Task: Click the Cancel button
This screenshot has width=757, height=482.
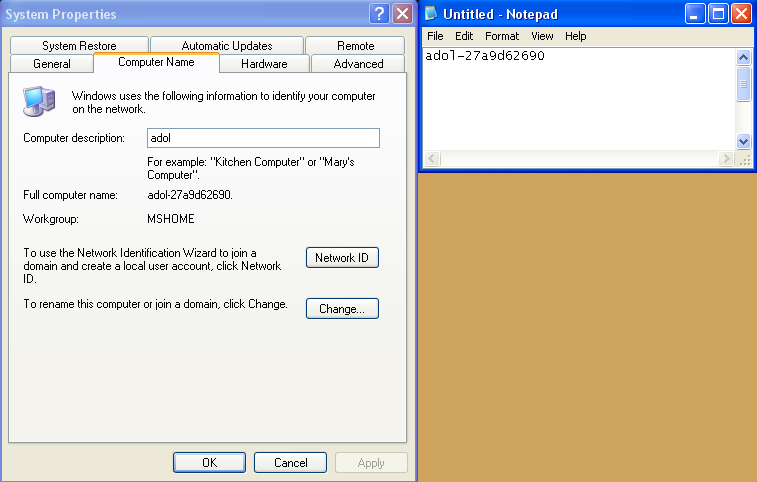Action: (x=290, y=463)
